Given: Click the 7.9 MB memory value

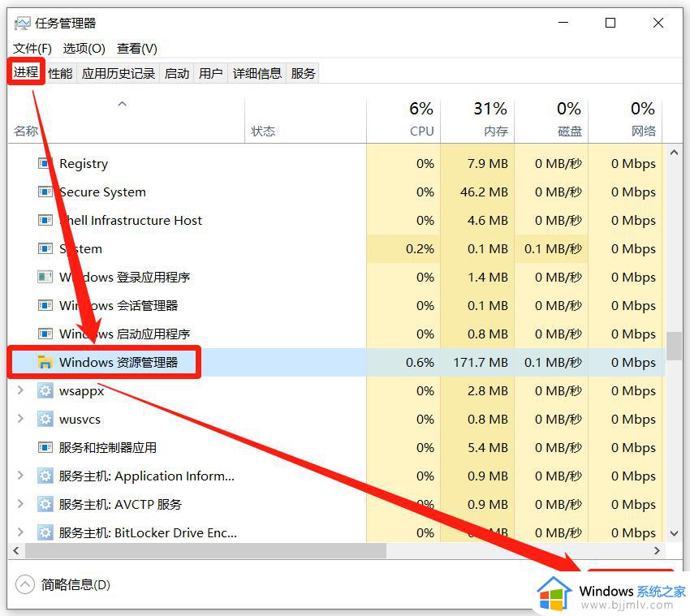Looking at the screenshot, I should point(488,164).
